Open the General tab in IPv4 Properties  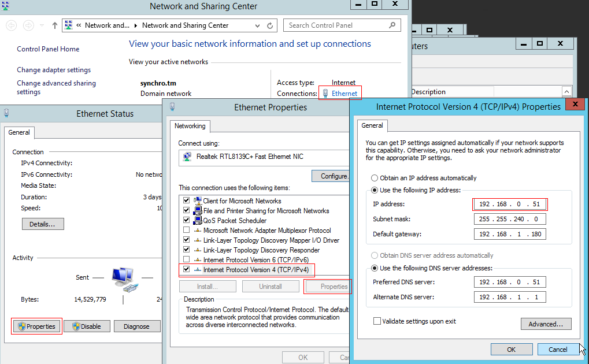tap(372, 125)
